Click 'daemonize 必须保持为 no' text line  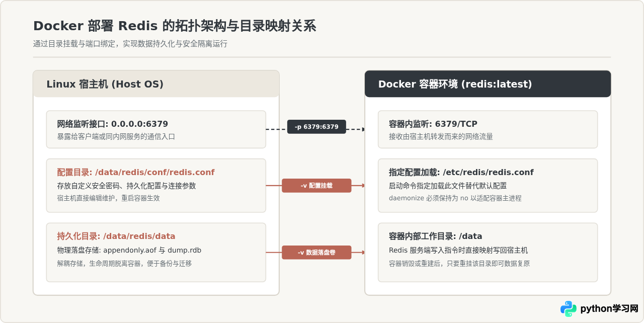point(455,198)
